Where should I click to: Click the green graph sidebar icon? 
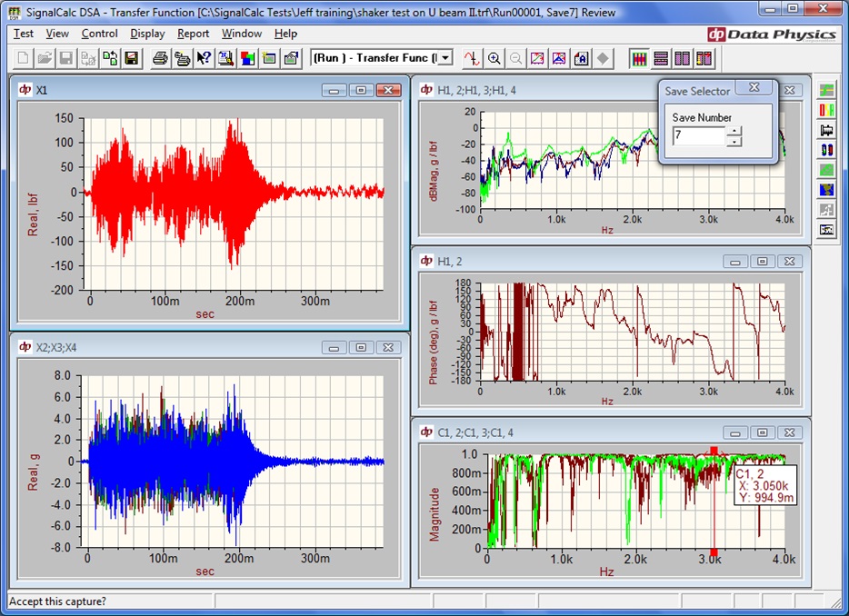[827, 170]
